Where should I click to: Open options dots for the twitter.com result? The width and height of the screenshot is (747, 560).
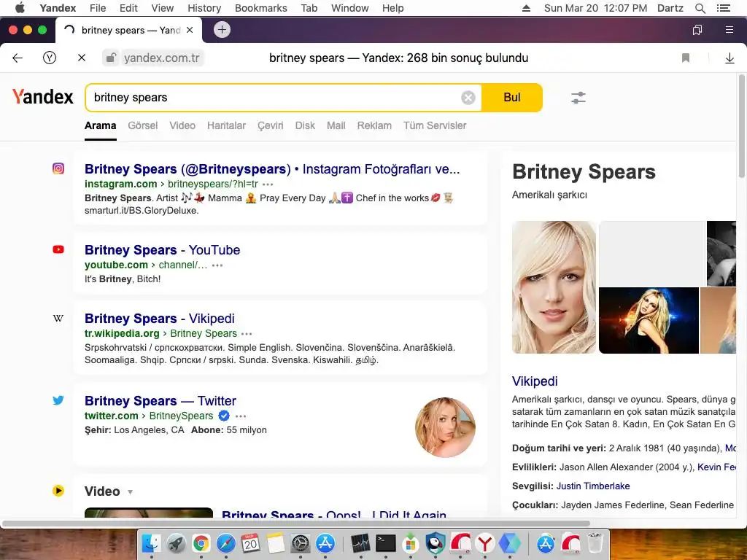(241, 416)
